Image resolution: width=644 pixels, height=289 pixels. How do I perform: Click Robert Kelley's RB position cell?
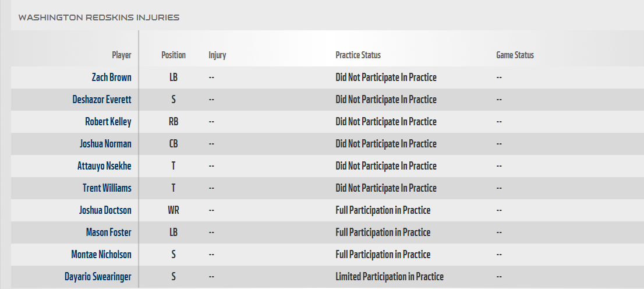[x=174, y=122]
